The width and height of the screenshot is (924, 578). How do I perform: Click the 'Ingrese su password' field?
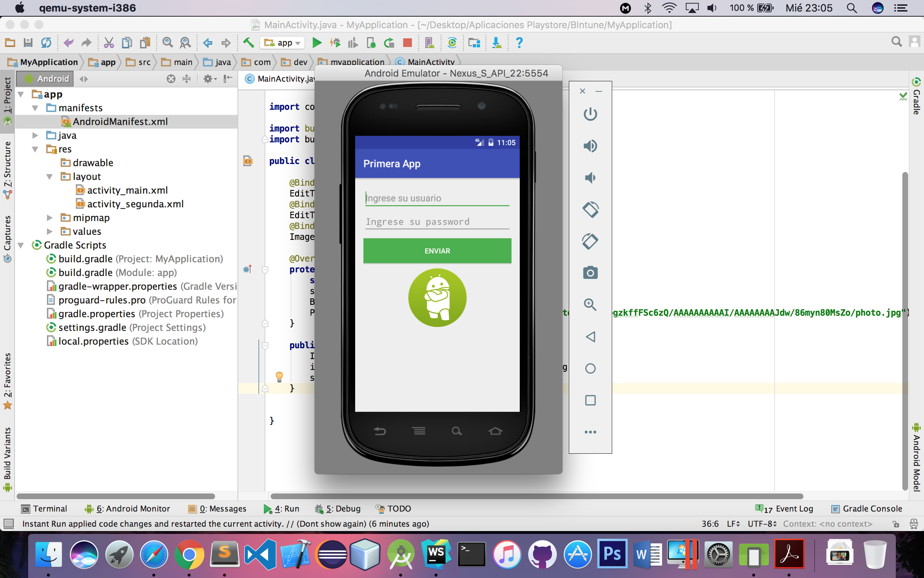click(437, 222)
